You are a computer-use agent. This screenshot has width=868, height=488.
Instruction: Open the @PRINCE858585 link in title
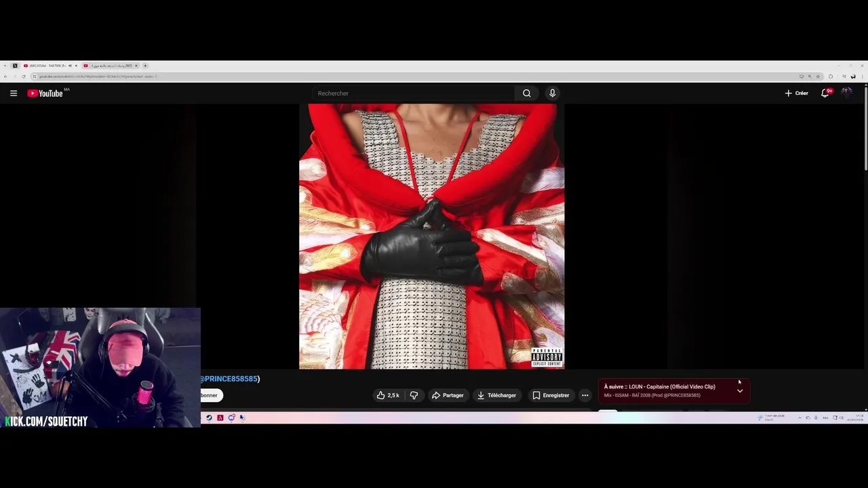pyautogui.click(x=229, y=379)
